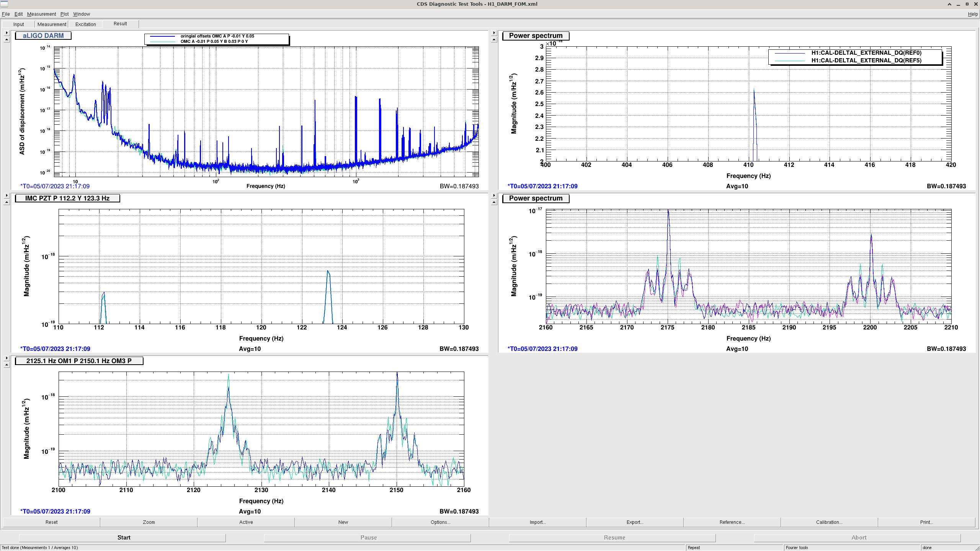This screenshot has width=980, height=551.
Task: Click right-arrow icon beside 400-420 Hz Power spectrum
Action: pyautogui.click(x=494, y=33)
